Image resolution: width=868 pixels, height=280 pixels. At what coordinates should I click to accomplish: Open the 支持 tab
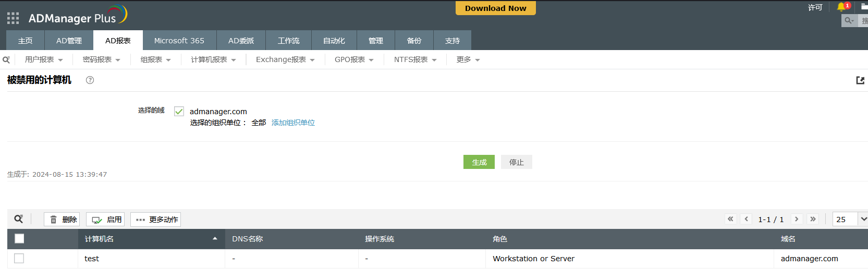453,40
